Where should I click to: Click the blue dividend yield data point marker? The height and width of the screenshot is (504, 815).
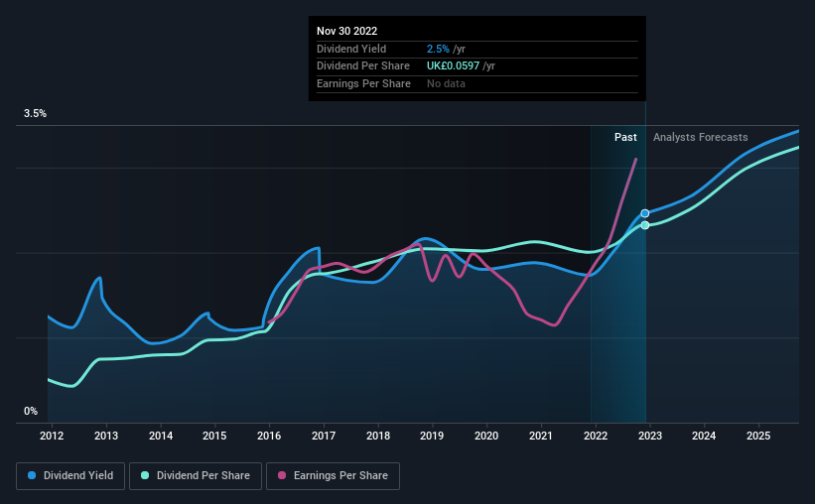click(x=645, y=213)
